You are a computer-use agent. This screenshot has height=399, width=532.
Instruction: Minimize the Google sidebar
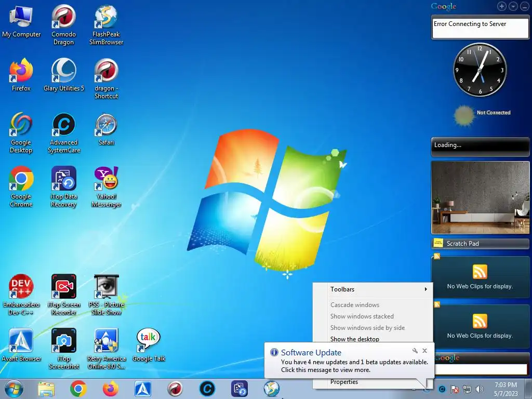tap(524, 6)
